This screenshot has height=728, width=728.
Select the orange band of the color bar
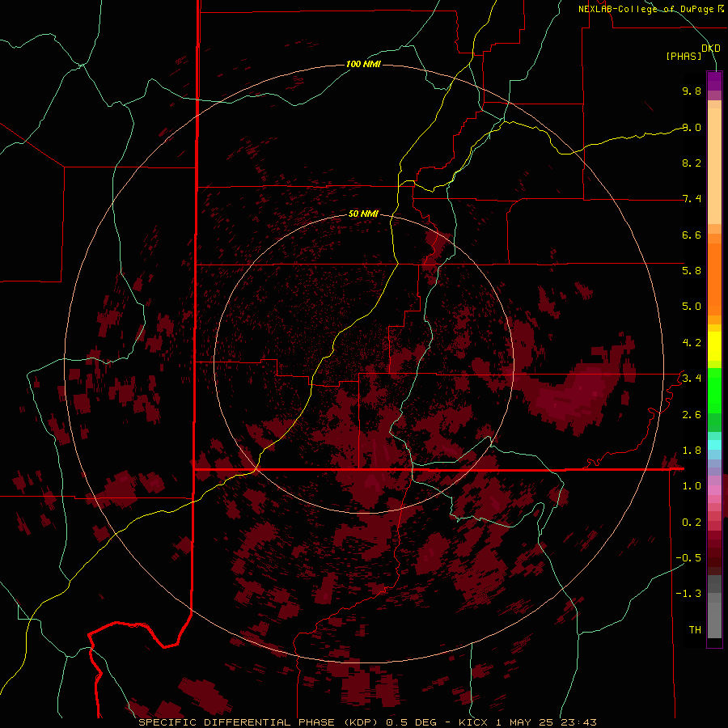click(x=714, y=280)
